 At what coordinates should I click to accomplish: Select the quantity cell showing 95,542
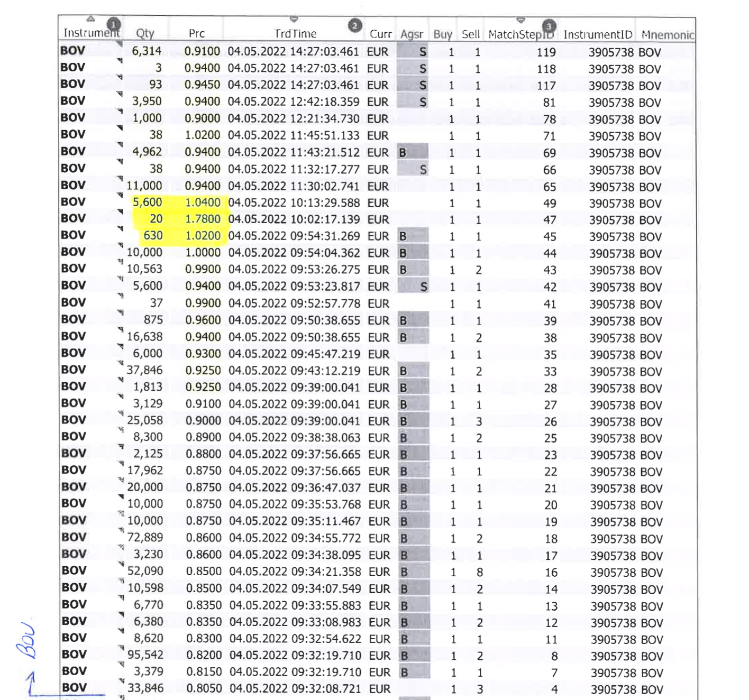(x=145, y=655)
